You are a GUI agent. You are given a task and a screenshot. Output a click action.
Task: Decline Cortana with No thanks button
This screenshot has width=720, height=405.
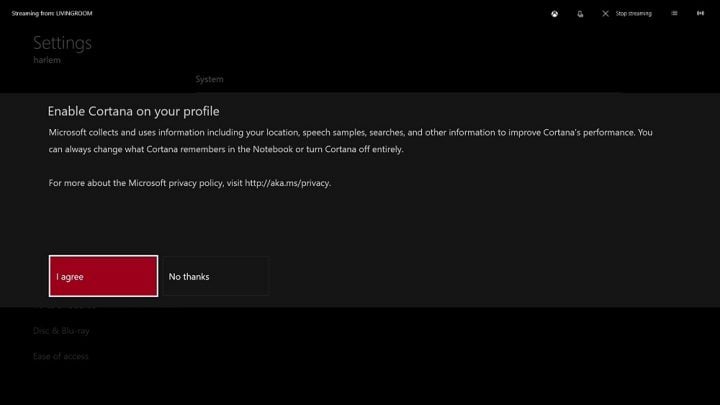pos(215,276)
